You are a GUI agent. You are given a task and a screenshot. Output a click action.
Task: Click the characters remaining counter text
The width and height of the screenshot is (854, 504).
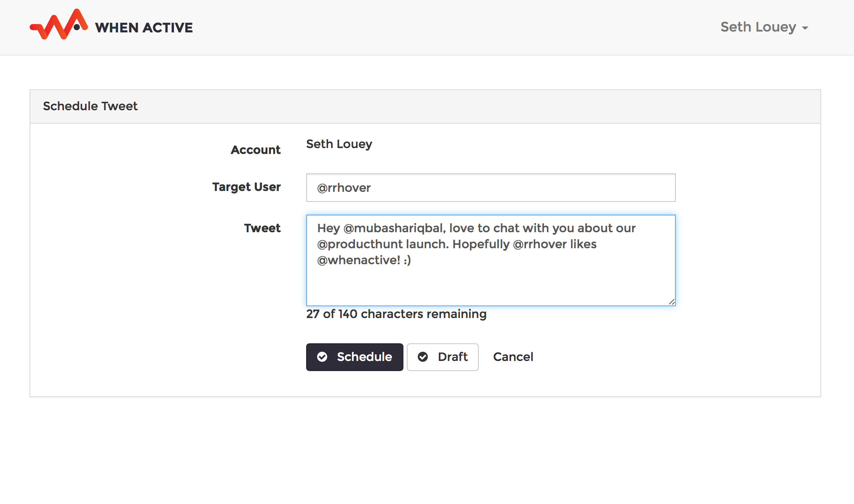point(396,314)
